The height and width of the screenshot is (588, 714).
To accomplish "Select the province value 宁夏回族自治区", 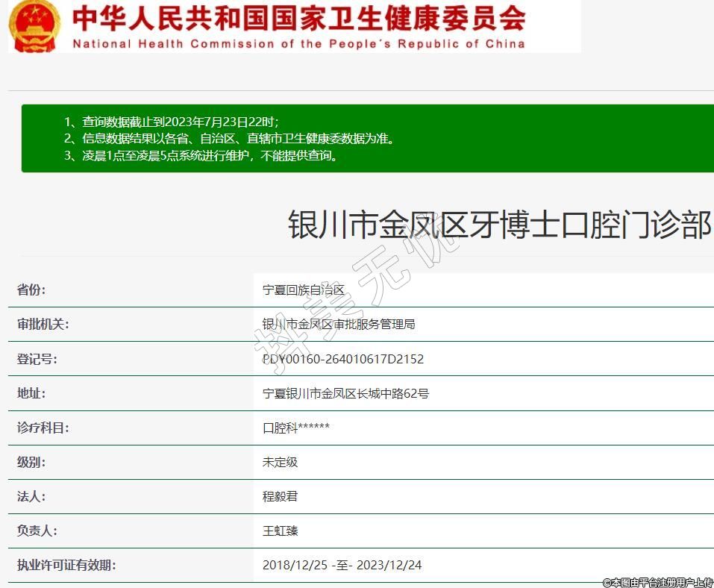I will click(x=304, y=290).
